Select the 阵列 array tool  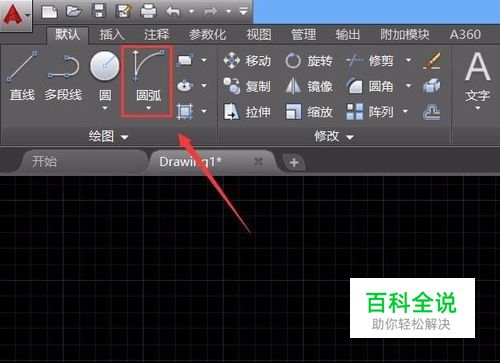[x=370, y=112]
